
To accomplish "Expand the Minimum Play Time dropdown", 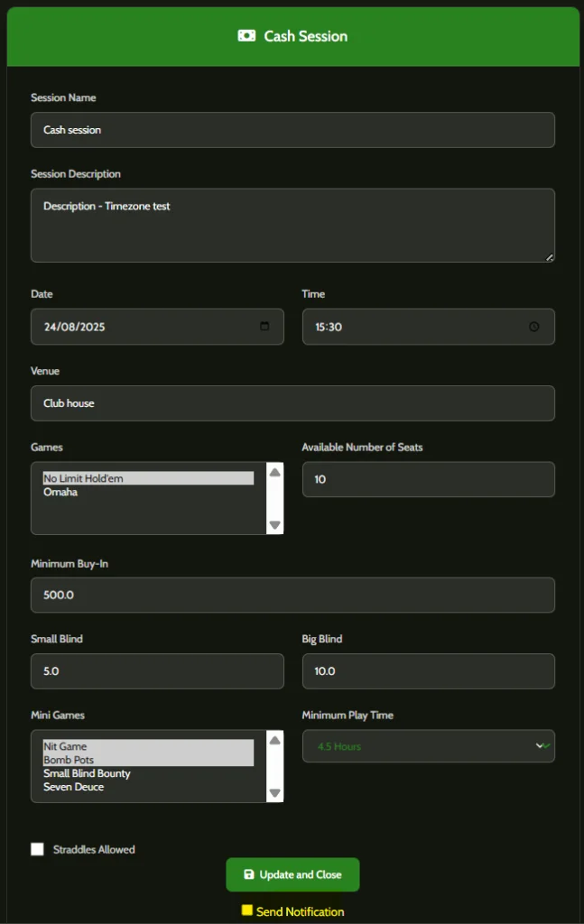I will point(428,746).
